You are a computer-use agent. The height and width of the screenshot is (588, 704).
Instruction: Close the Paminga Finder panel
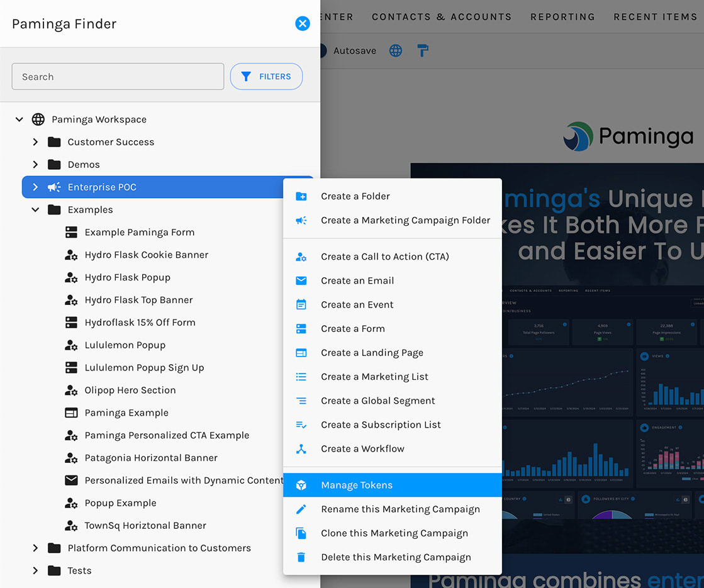tap(303, 23)
